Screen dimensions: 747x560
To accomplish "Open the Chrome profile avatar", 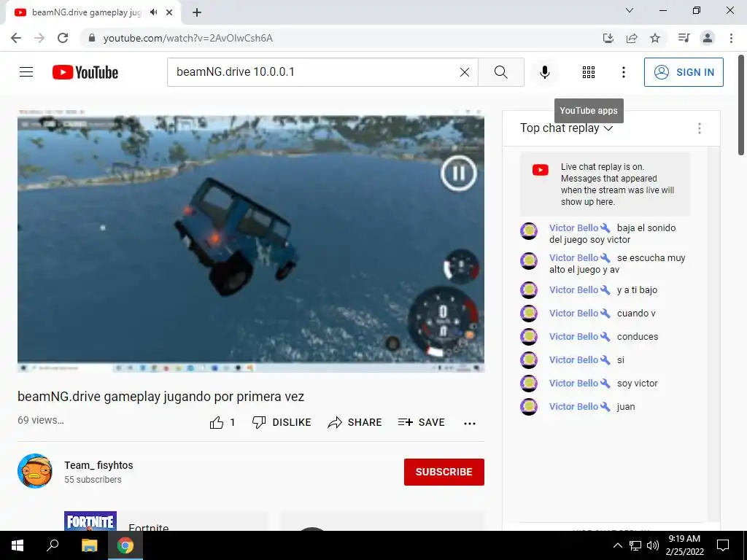I will [708, 38].
